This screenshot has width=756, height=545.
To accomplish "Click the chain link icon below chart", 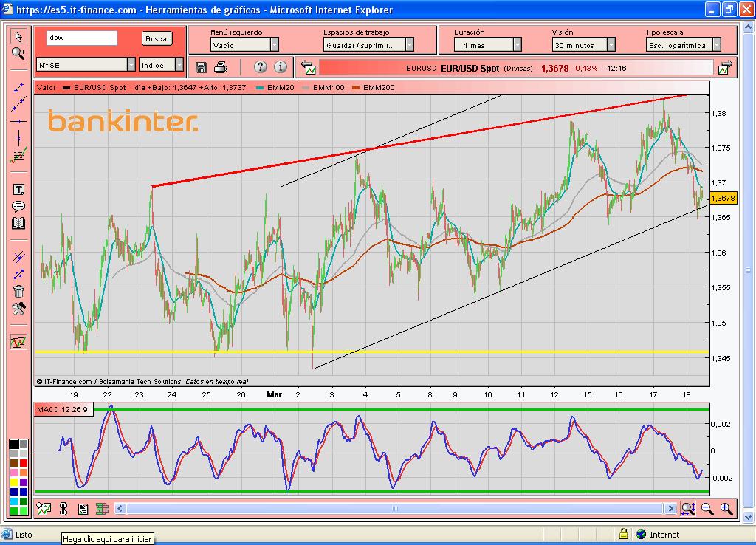I will coord(63,508).
